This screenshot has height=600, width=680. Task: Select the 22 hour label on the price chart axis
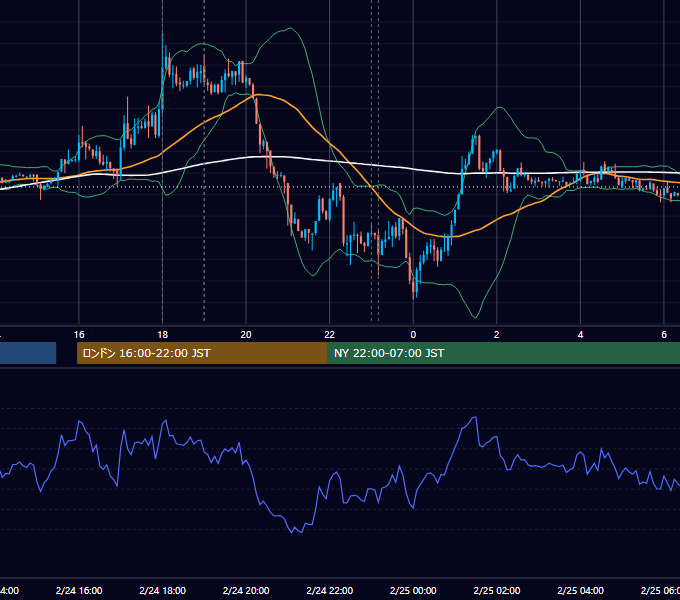point(330,335)
